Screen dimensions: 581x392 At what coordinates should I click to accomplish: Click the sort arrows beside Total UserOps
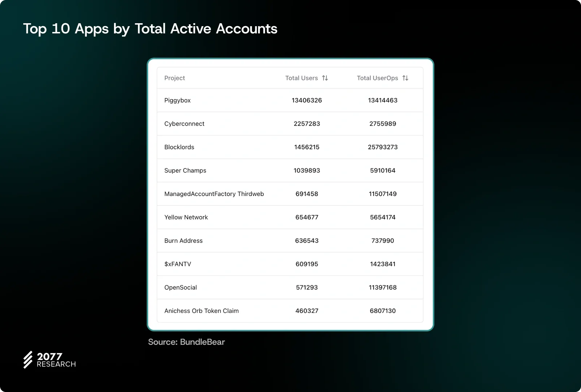(x=405, y=78)
